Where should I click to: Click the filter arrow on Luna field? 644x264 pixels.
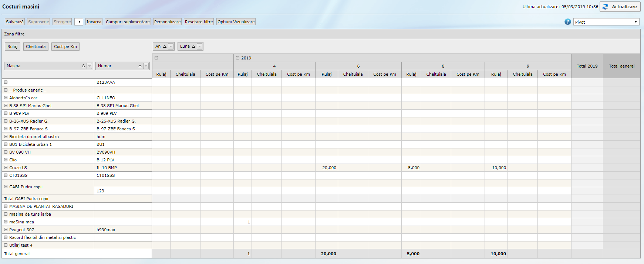200,47
